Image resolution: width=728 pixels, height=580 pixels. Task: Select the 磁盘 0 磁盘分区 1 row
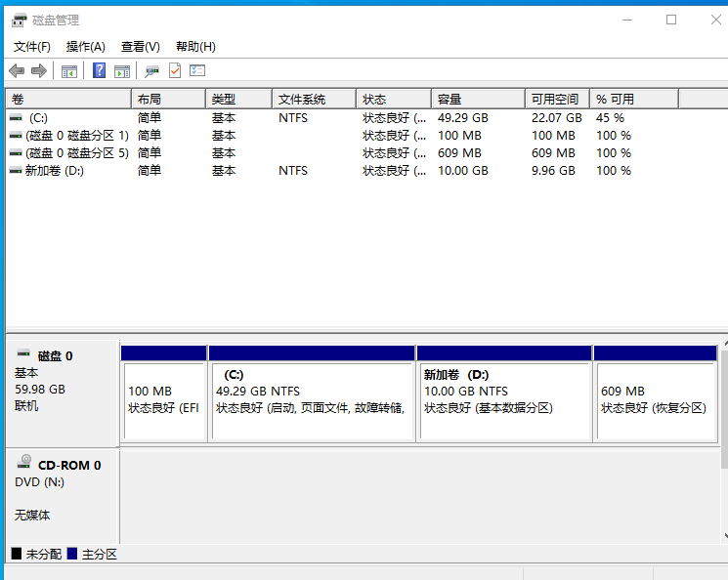coord(366,136)
